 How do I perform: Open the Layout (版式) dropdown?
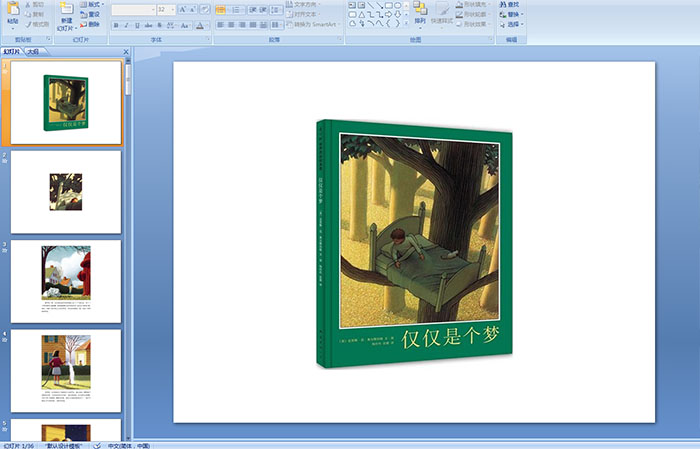point(92,4)
